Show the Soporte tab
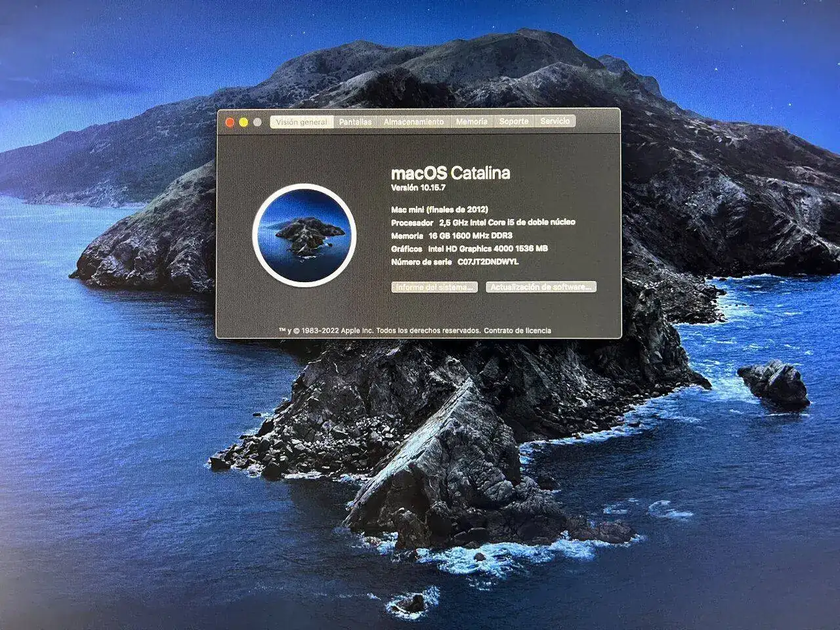The height and width of the screenshot is (630, 840). point(513,121)
